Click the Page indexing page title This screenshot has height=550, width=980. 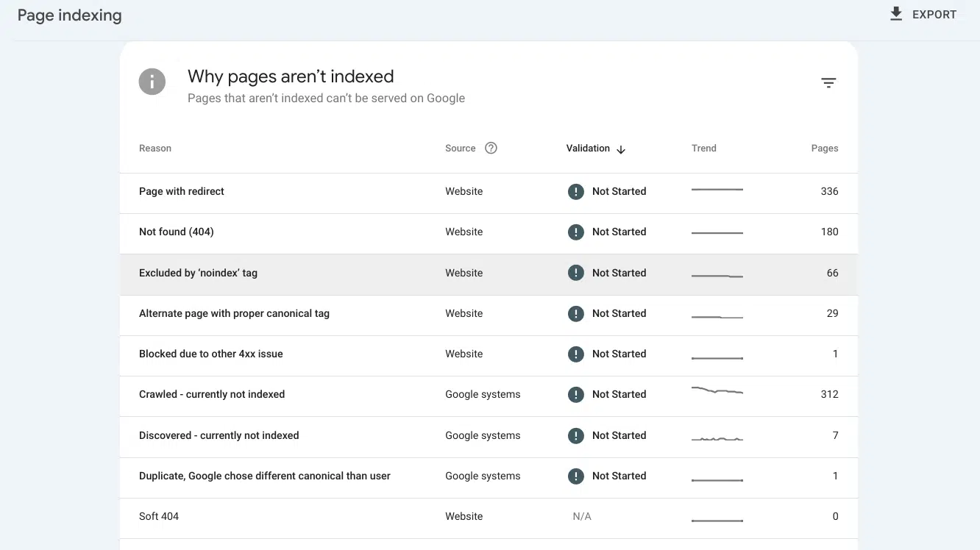(68, 15)
